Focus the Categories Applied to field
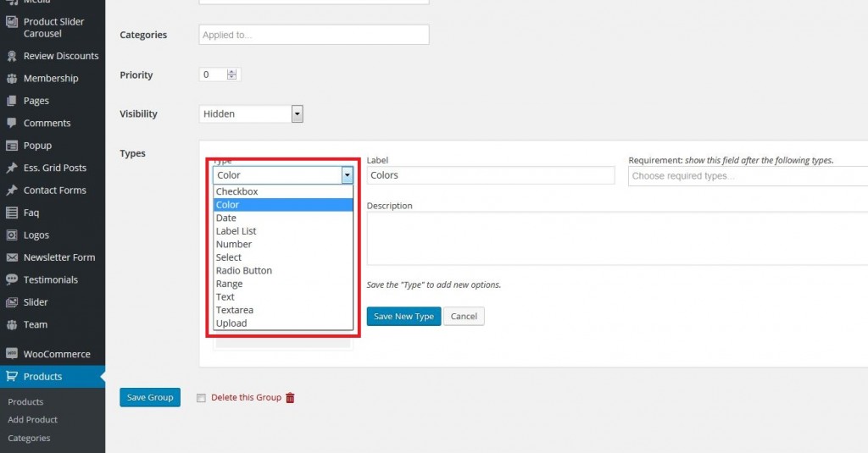 (x=314, y=35)
